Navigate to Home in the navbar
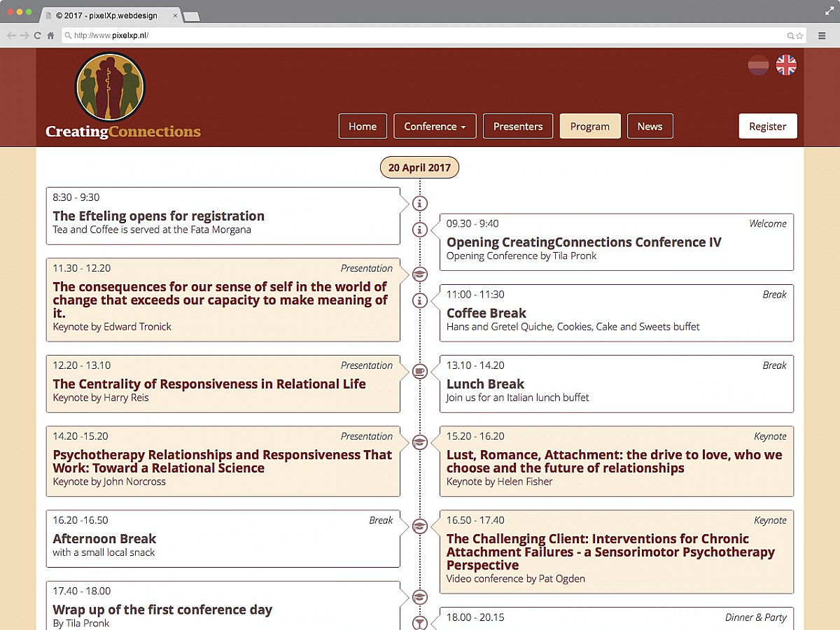 (x=363, y=127)
